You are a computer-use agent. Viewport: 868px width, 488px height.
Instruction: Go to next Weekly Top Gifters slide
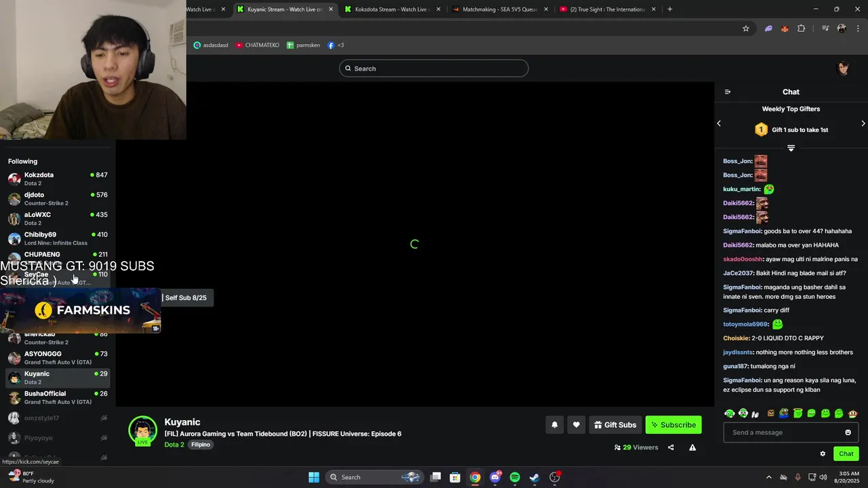863,123
